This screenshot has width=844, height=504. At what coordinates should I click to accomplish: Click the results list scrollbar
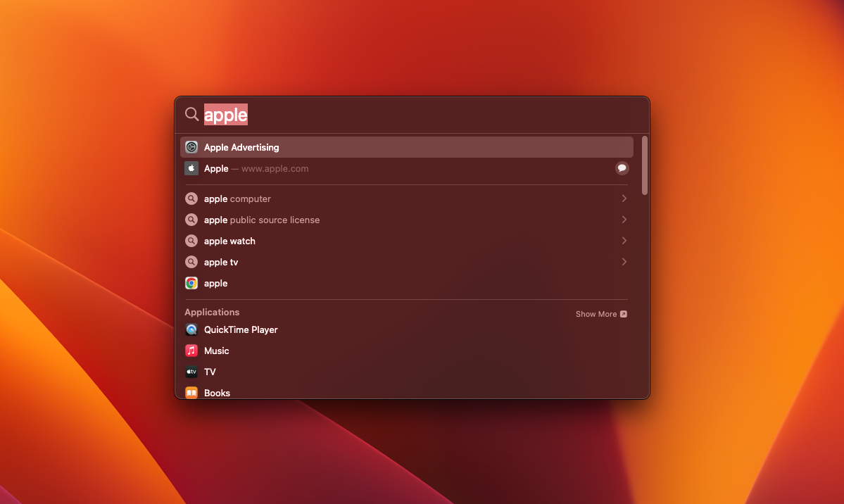tap(644, 165)
